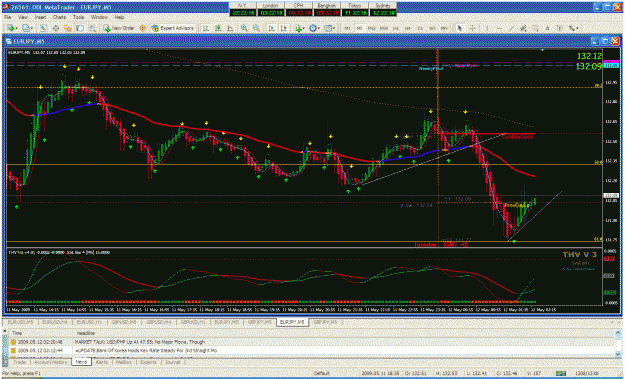625x379 pixels.
Task: Open the Help menu
Action: 119,18
